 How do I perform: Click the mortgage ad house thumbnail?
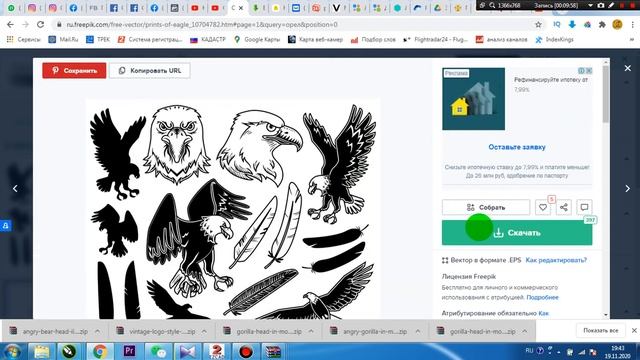473,99
